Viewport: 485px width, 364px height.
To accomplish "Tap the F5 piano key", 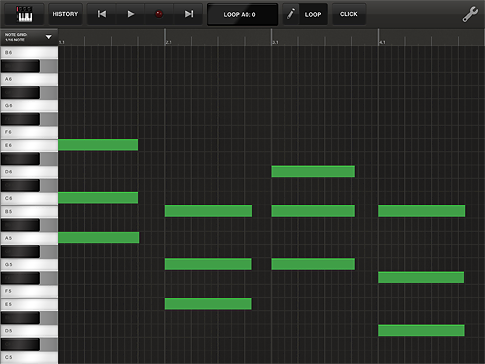I will point(29,291).
